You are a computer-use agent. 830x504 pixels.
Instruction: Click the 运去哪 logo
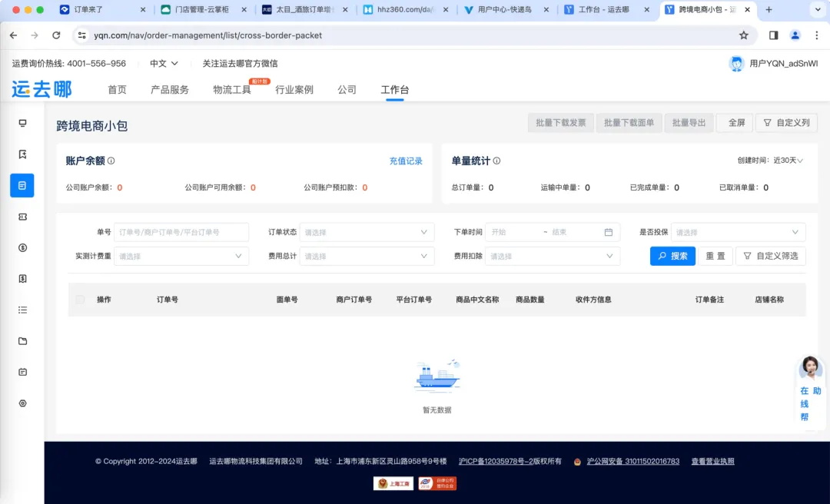(41, 89)
